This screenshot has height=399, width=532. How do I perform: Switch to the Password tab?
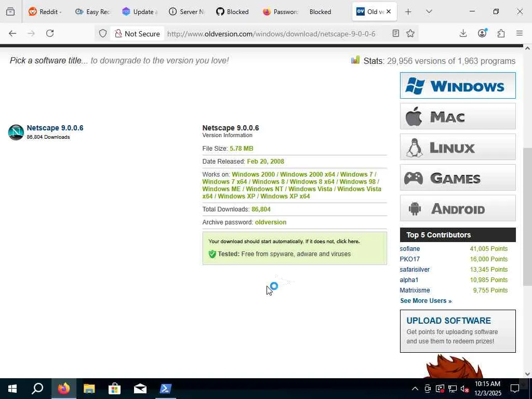tap(280, 11)
